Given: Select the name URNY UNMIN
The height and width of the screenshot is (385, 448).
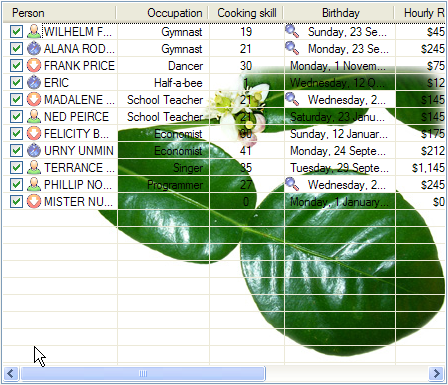Looking at the screenshot, I should (x=79, y=151).
